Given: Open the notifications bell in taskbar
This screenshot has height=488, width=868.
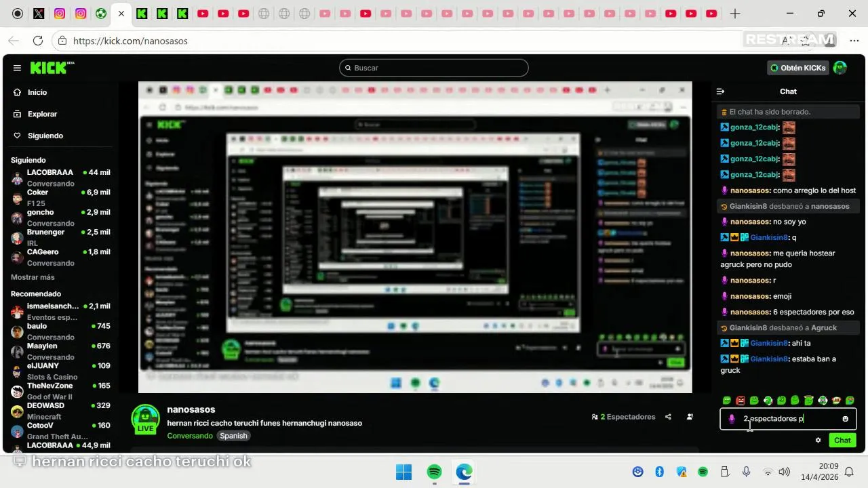Looking at the screenshot, I should [x=849, y=472].
